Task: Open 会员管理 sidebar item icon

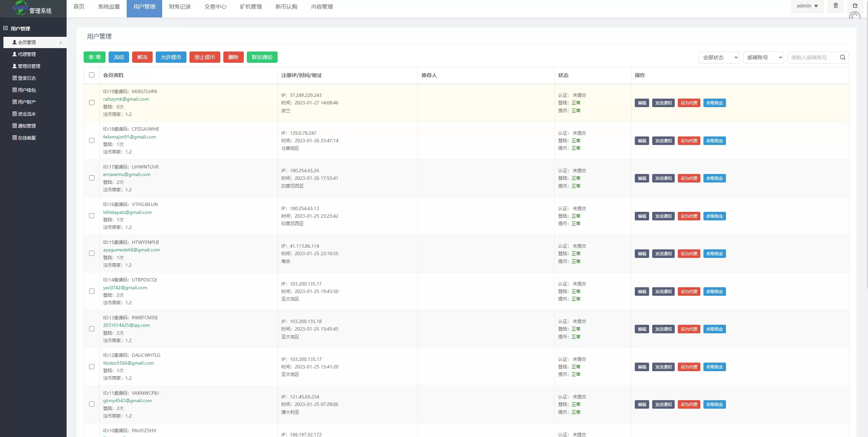Action: (14, 42)
